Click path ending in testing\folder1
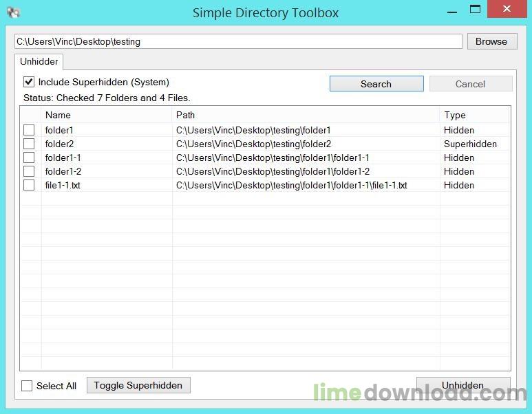This screenshot has height=414, width=532. click(x=253, y=130)
